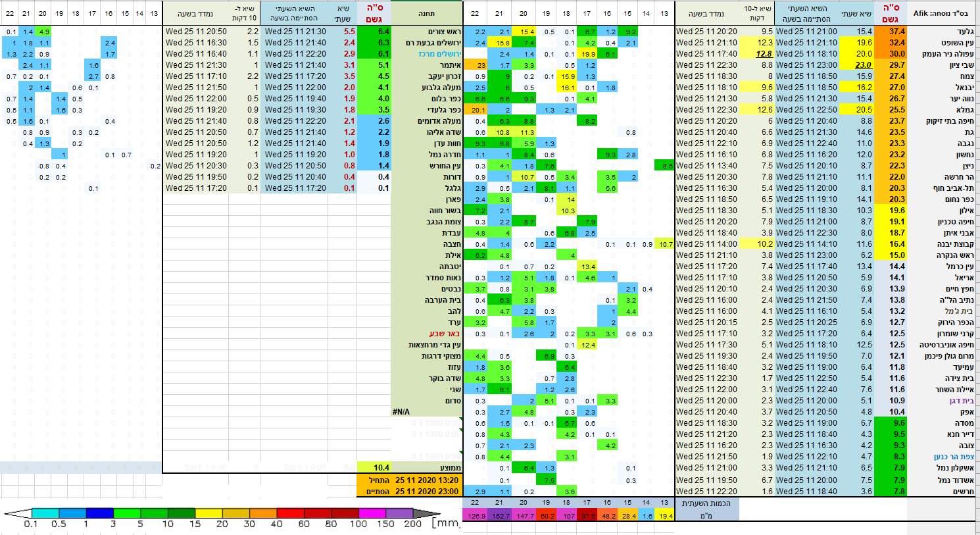Click the yellow legend swatch between 15 and 20
Screen dimensions: 980x535
208,513
